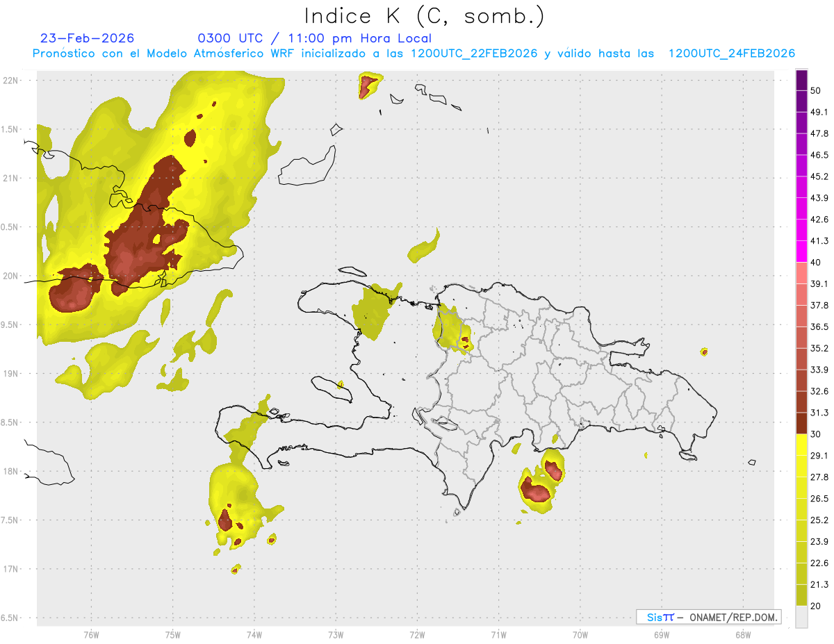The width and height of the screenshot is (834, 644).
Task: Select the light gray swatch below 20
Action: (x=801, y=617)
